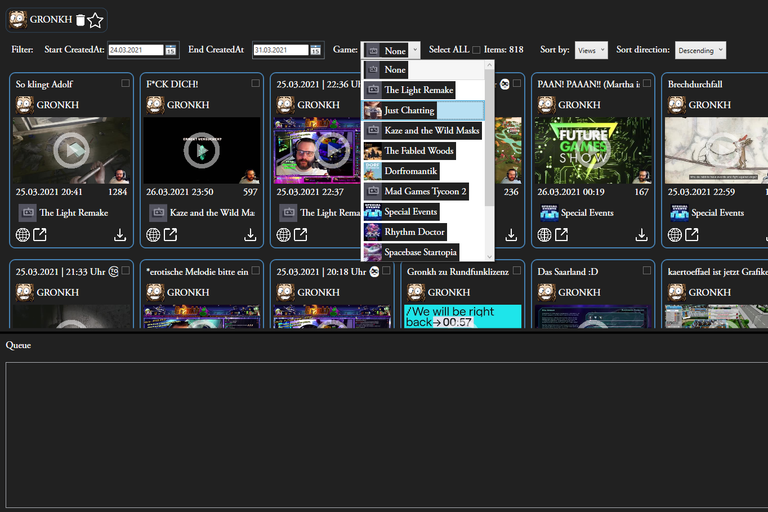Viewport: 768px width, 512px height.
Task: Check the Das Saarland :D clip checkbox
Action: (x=647, y=270)
